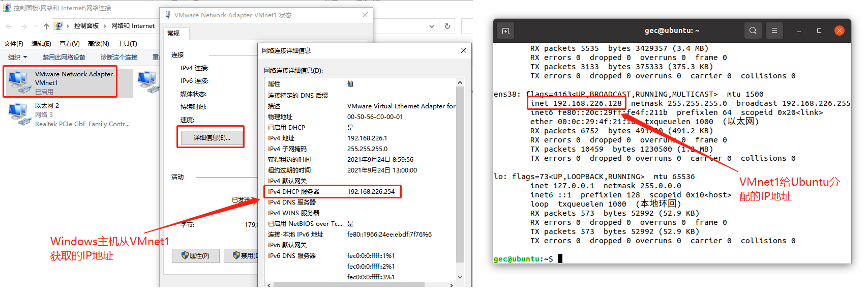Select the 以太网 2 adapter icon

[19, 113]
